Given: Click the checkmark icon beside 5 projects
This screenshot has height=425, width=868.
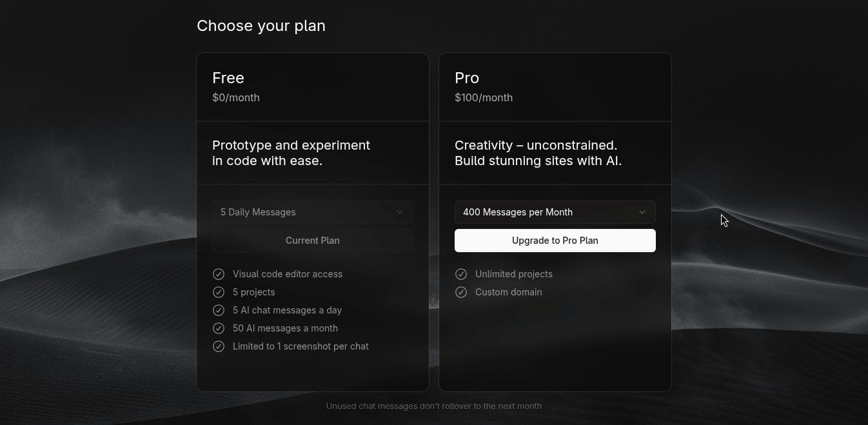Looking at the screenshot, I should tap(219, 292).
